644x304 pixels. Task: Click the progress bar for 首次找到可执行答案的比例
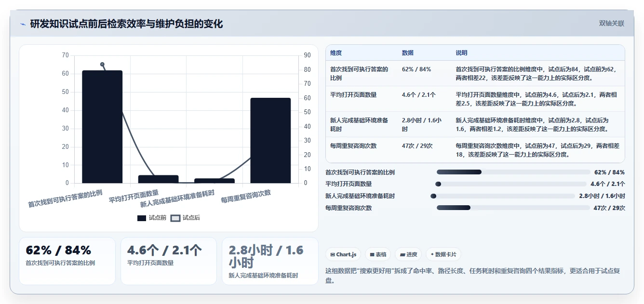pyautogui.click(x=513, y=172)
